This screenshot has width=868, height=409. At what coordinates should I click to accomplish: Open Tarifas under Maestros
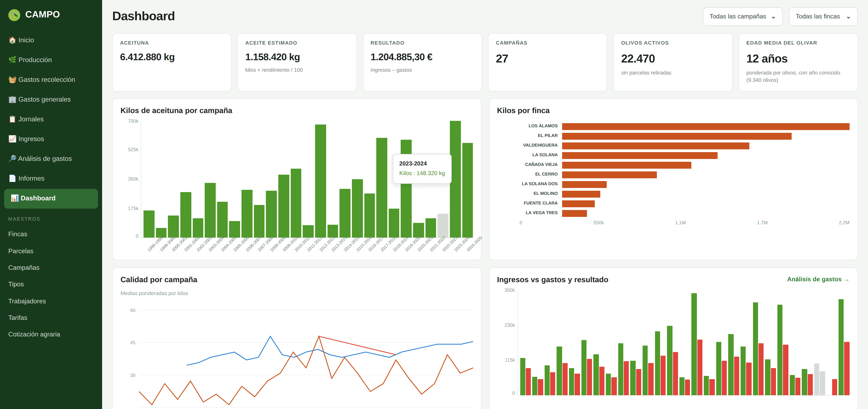[x=51, y=318]
